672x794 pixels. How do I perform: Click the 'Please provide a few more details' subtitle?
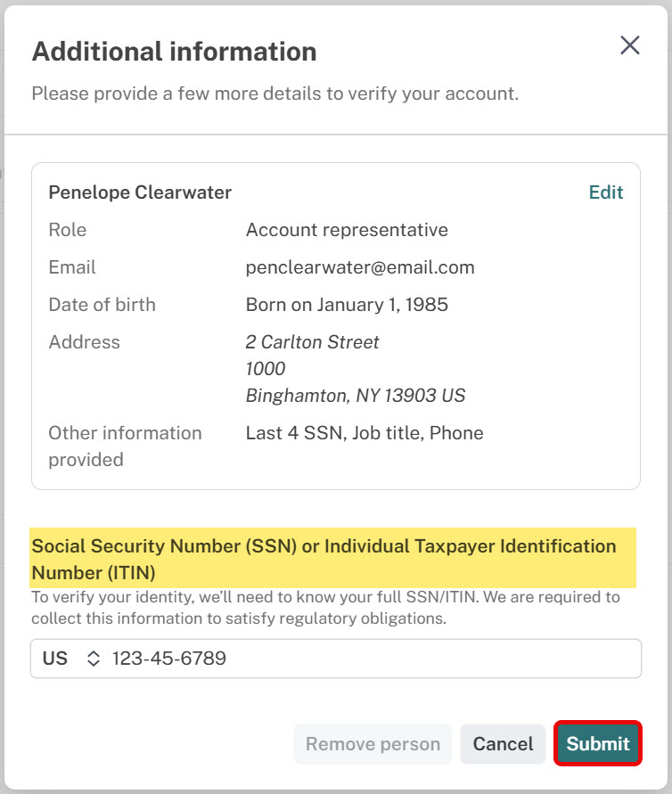pyautogui.click(x=275, y=94)
